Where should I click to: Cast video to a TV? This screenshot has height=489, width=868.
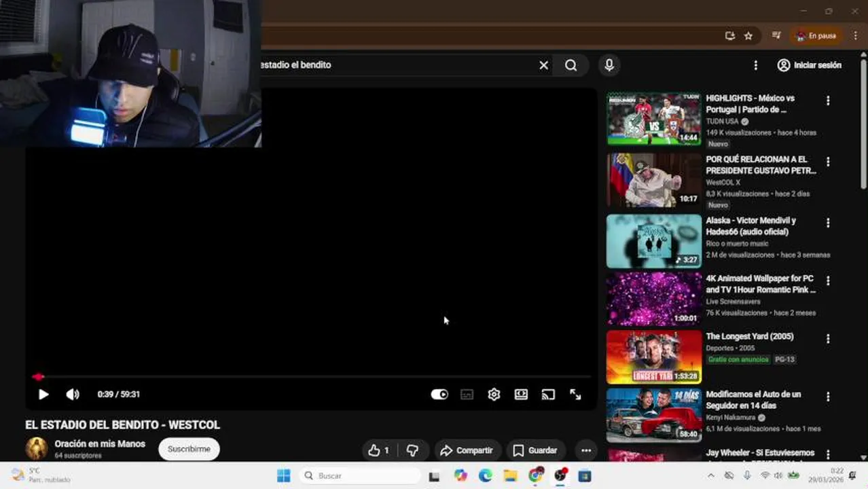tap(548, 394)
